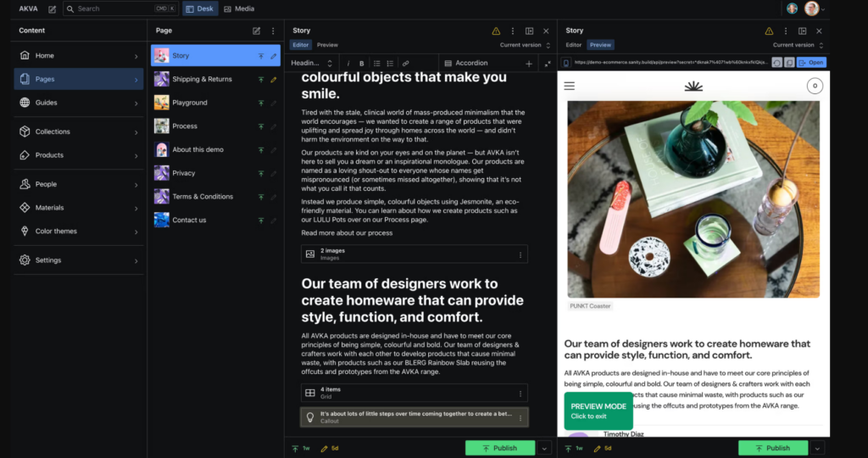The image size is (868, 458).
Task: Copy the preview URL with the copy icon
Action: (789, 63)
